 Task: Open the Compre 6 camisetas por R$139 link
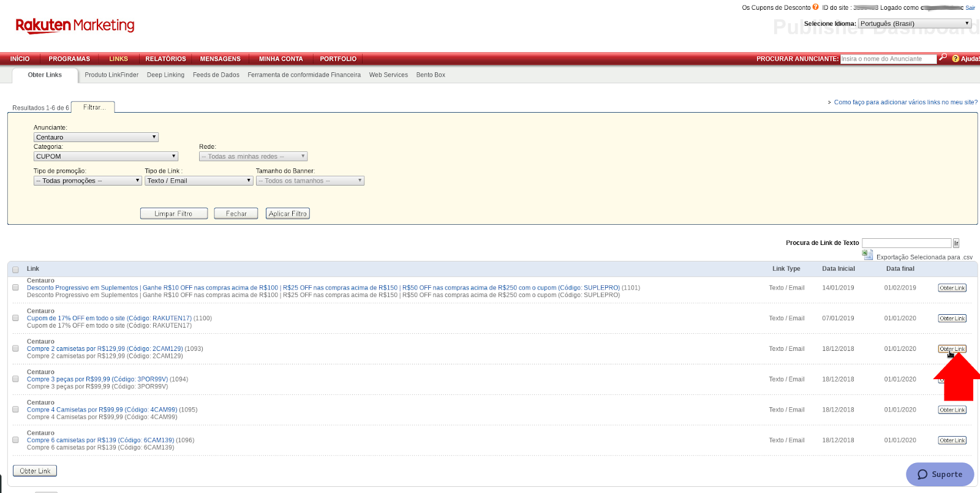coord(100,440)
